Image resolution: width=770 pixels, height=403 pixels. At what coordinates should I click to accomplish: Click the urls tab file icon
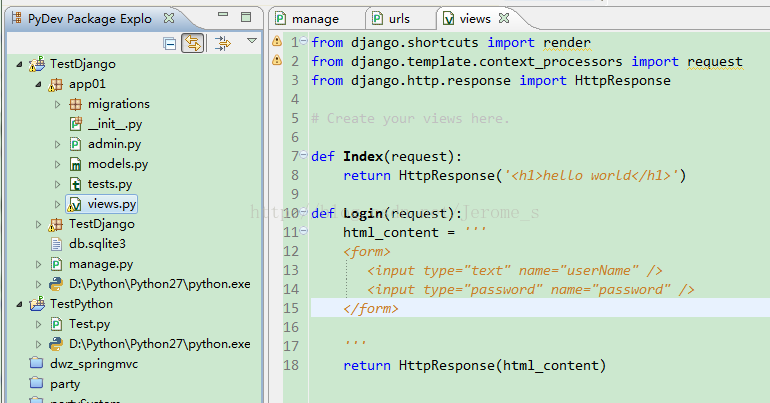click(377, 19)
